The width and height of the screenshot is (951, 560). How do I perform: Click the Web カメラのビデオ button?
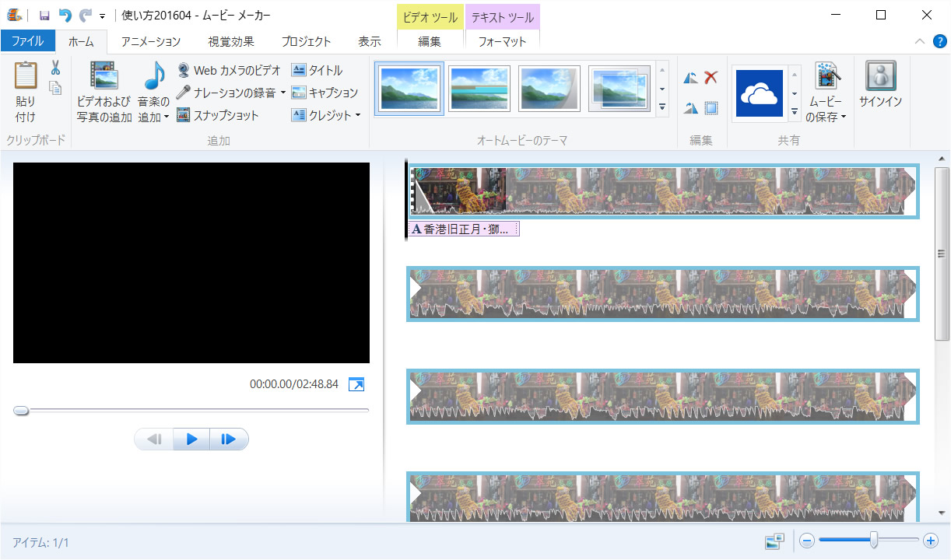(229, 70)
